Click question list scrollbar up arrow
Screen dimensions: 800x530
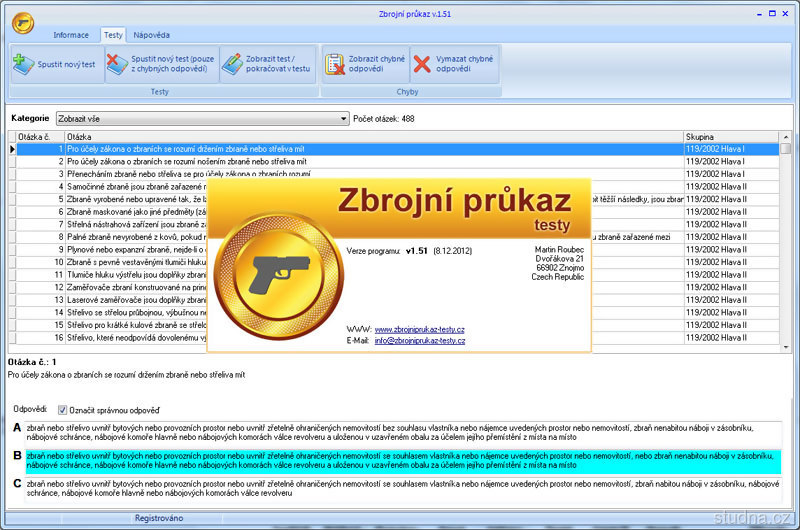pyautogui.click(x=785, y=137)
